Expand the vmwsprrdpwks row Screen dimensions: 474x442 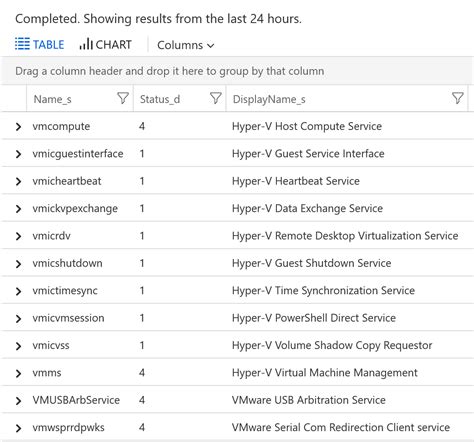point(18,428)
